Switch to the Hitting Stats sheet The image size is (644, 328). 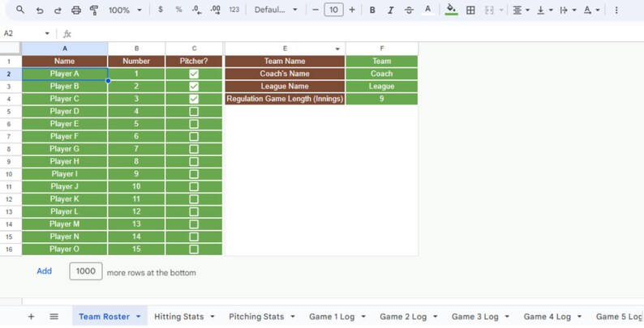178,317
